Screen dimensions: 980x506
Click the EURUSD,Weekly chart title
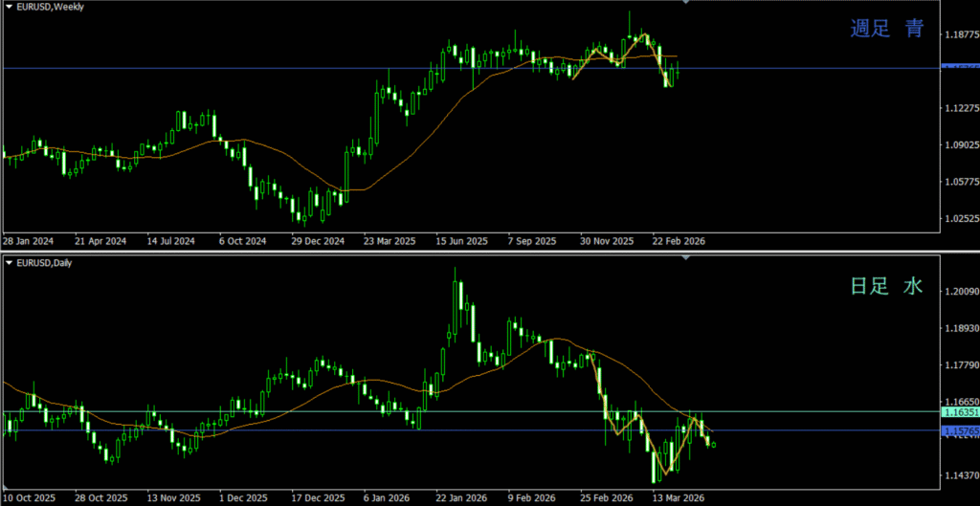click(48, 8)
